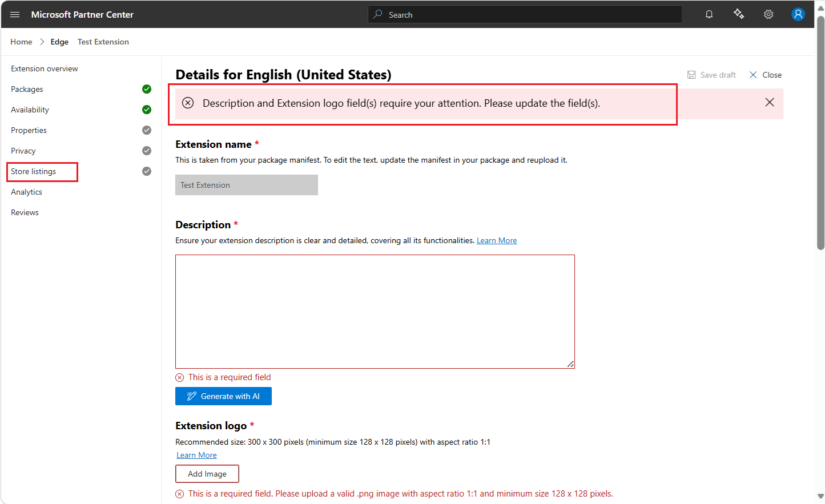Go to Edge breadcrumb
This screenshot has width=825, height=504.
coord(59,42)
